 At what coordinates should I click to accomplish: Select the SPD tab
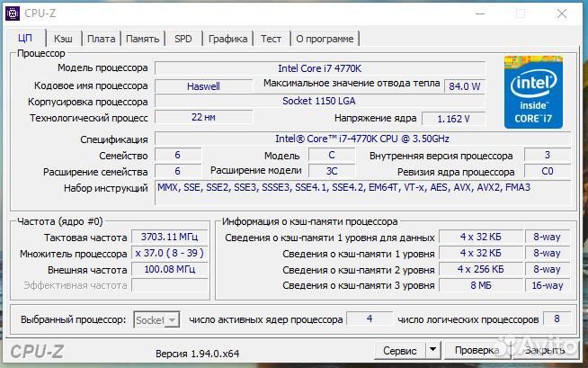(183, 39)
